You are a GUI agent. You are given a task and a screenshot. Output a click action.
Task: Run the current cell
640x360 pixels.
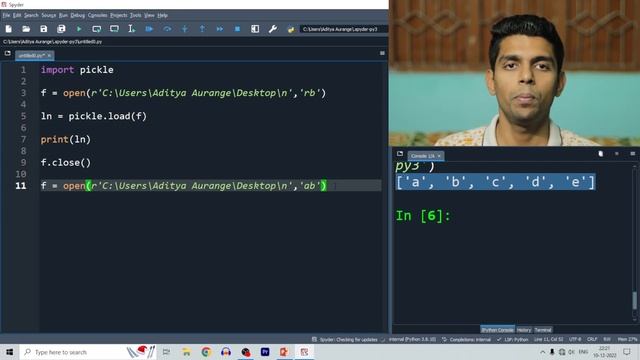pyautogui.click(x=96, y=29)
